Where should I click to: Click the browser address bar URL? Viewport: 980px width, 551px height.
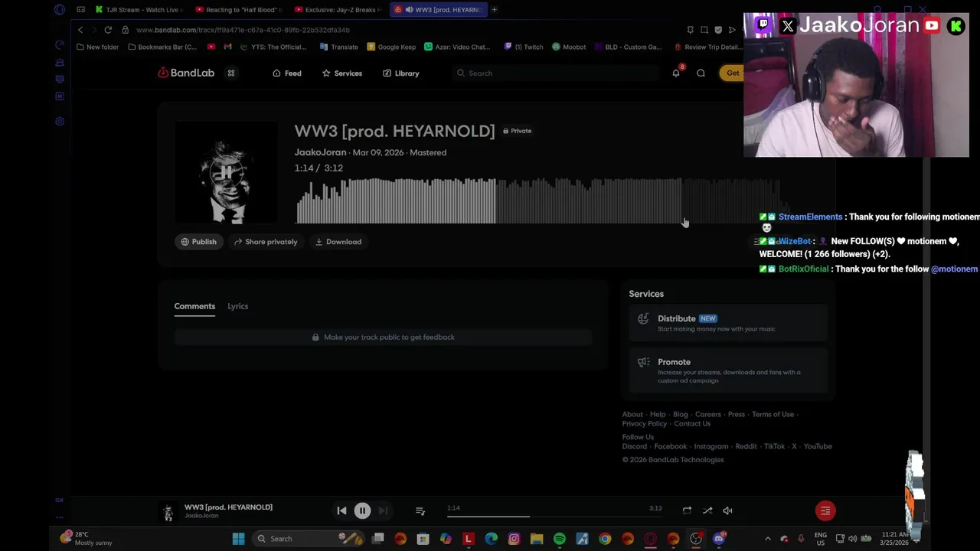tap(243, 30)
